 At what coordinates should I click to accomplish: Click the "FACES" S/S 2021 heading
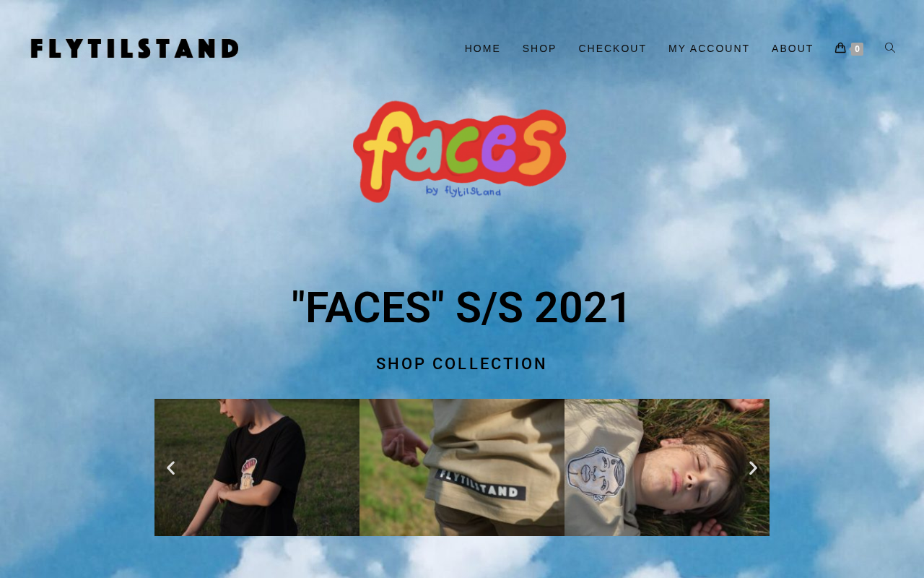pyautogui.click(x=462, y=308)
